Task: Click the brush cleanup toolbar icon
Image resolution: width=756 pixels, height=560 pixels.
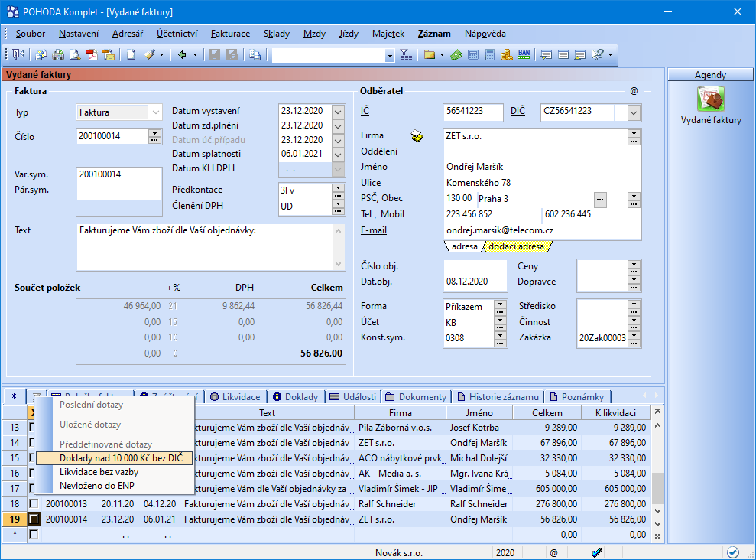Action: click(150, 55)
